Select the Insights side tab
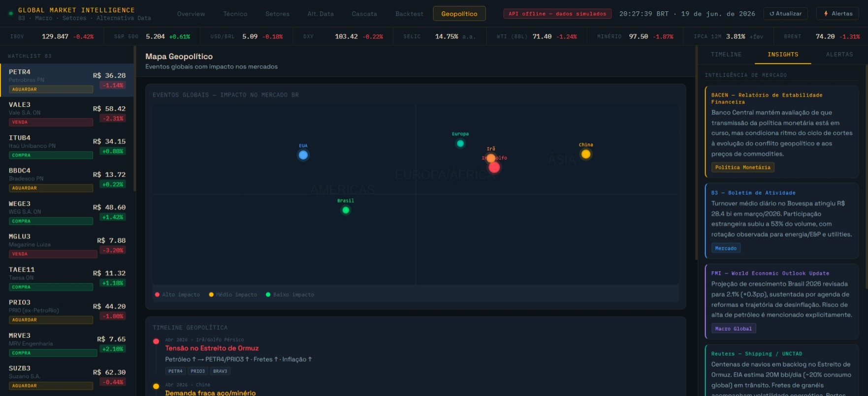The image size is (868, 396). click(x=783, y=55)
